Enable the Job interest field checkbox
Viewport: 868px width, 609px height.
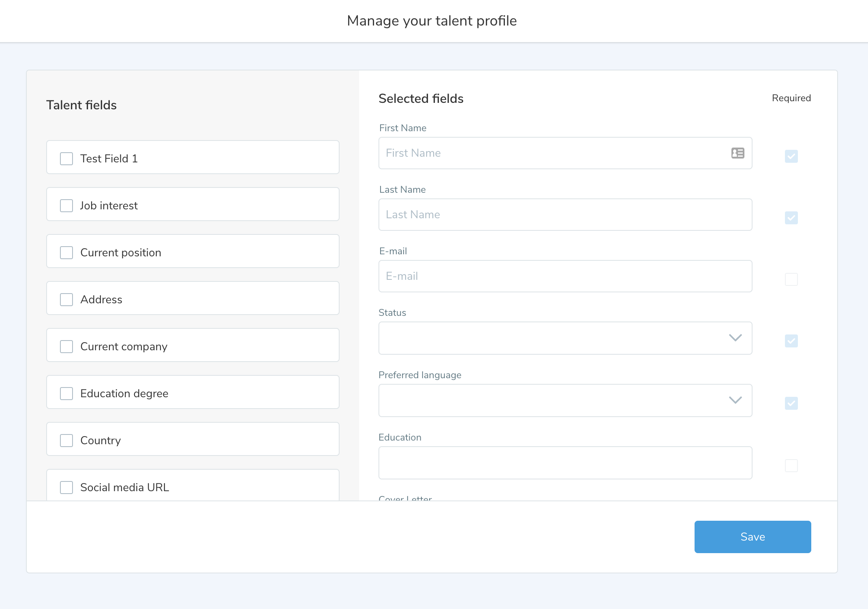tap(66, 206)
